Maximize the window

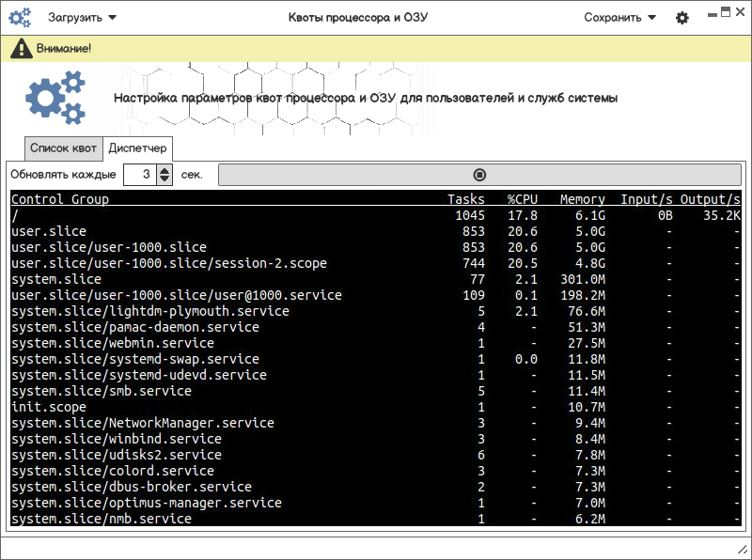(x=726, y=12)
